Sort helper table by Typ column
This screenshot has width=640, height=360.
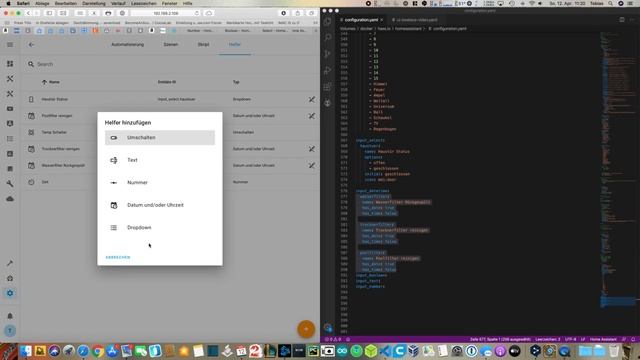click(x=236, y=82)
